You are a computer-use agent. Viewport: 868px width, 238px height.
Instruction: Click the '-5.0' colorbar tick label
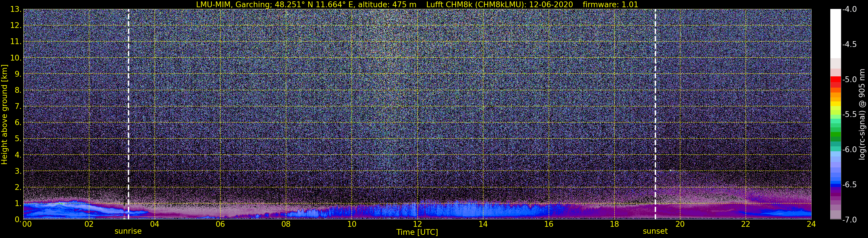pyautogui.click(x=850, y=80)
